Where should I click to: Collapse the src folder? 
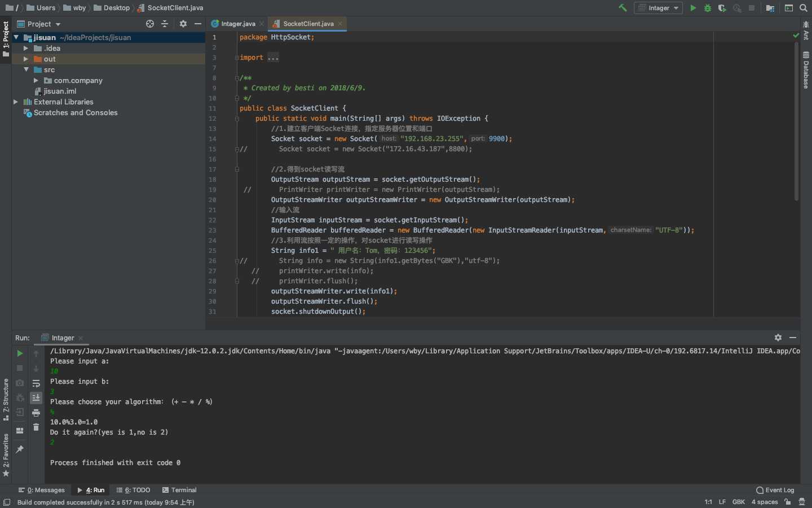[26, 69]
